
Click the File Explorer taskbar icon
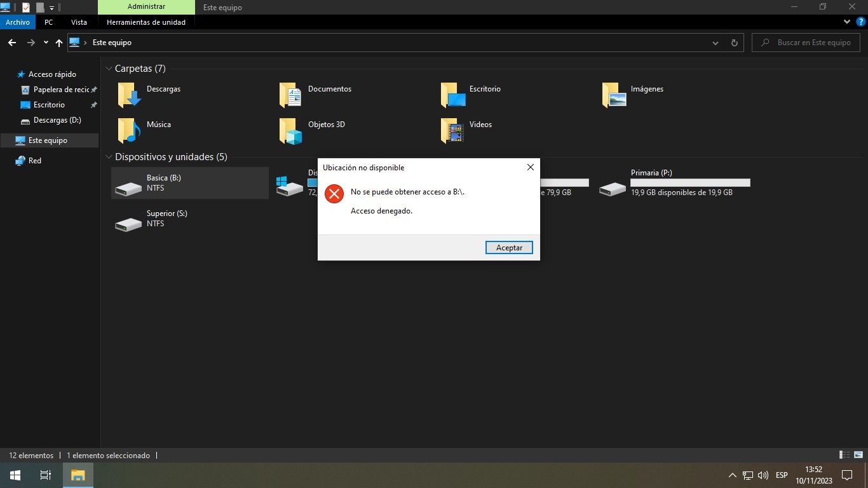click(x=78, y=475)
